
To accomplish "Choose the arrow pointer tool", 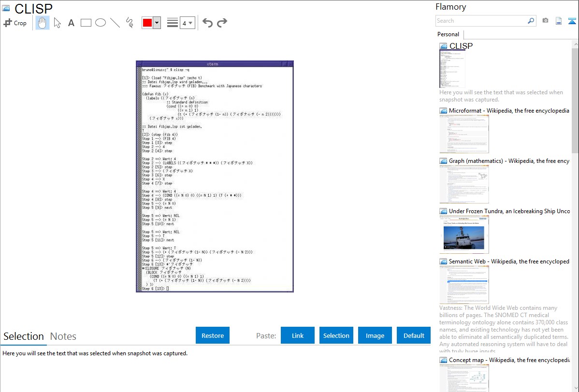I will pos(57,23).
